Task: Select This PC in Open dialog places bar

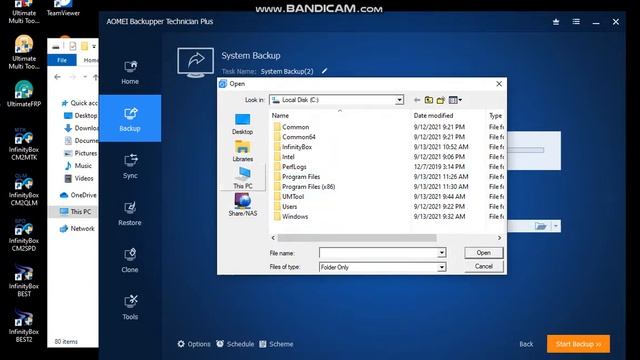Action: (242, 178)
